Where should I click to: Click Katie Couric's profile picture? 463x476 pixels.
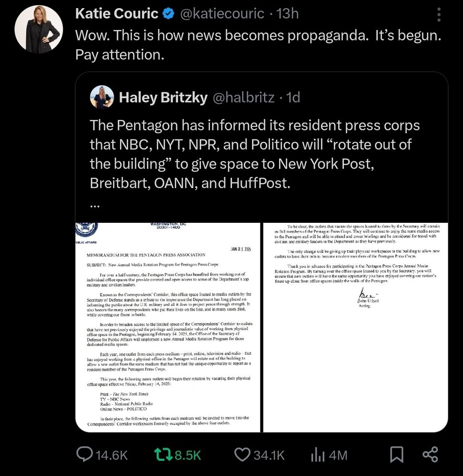click(x=39, y=30)
